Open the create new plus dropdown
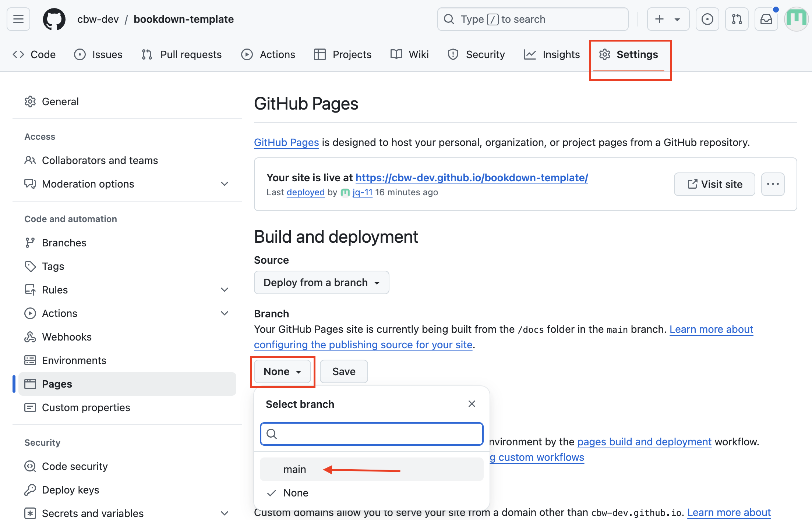The image size is (812, 520). coord(668,19)
